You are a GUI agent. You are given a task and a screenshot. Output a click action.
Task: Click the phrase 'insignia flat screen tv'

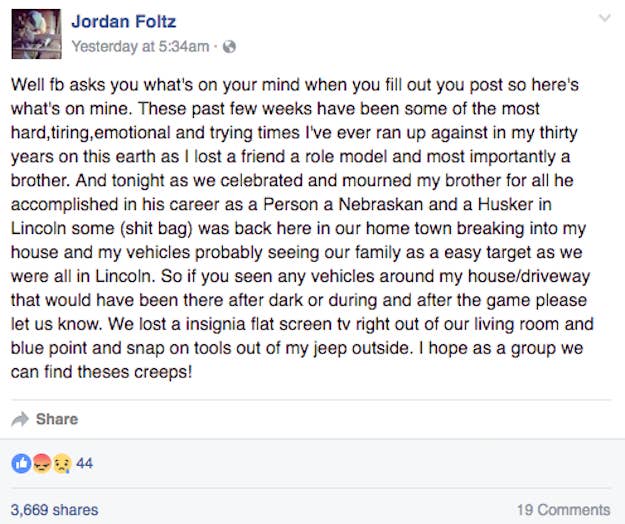[x=269, y=324]
